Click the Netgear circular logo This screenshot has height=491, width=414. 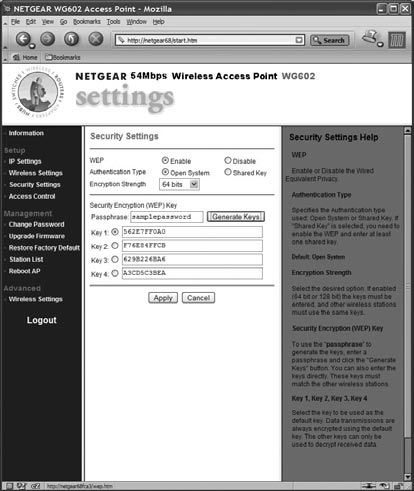37,92
